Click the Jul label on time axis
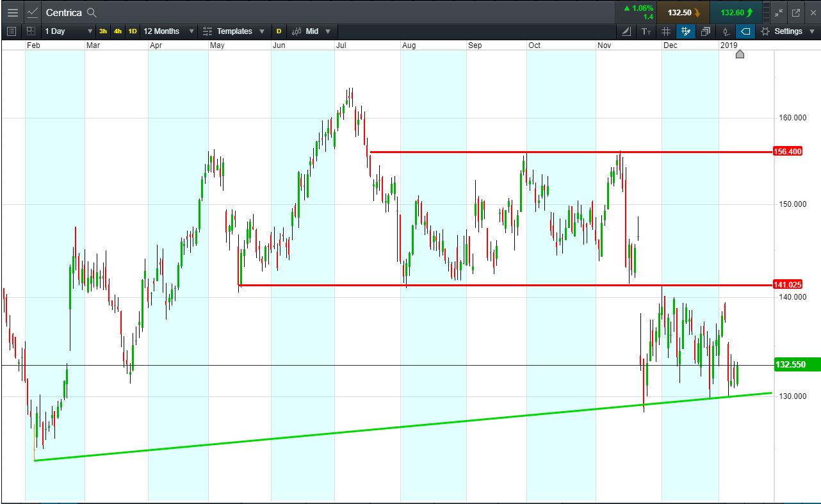The image size is (821, 504). pyautogui.click(x=341, y=45)
